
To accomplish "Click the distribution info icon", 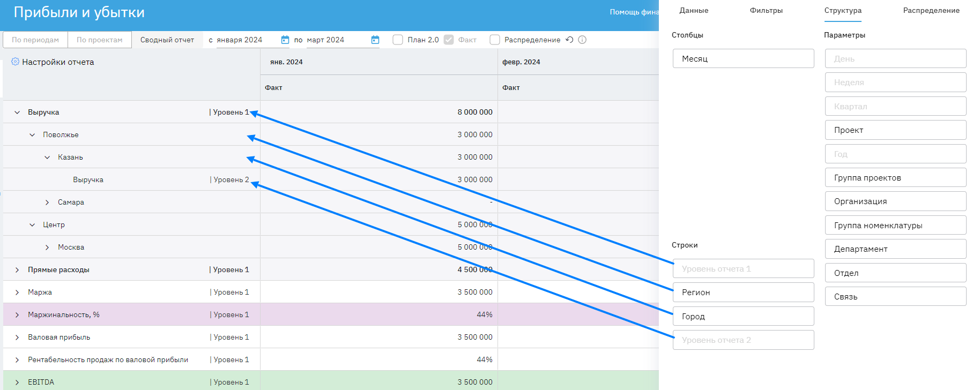I will click(582, 40).
